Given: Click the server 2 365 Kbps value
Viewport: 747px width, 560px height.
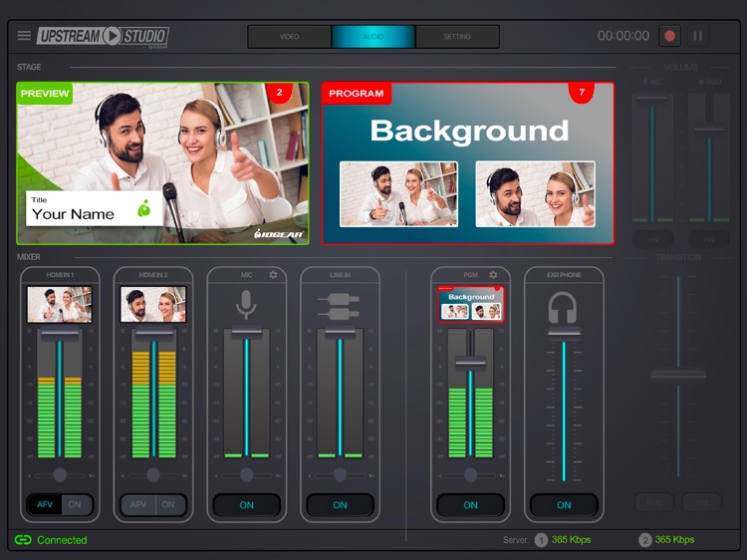Looking at the screenshot, I should point(674,539).
